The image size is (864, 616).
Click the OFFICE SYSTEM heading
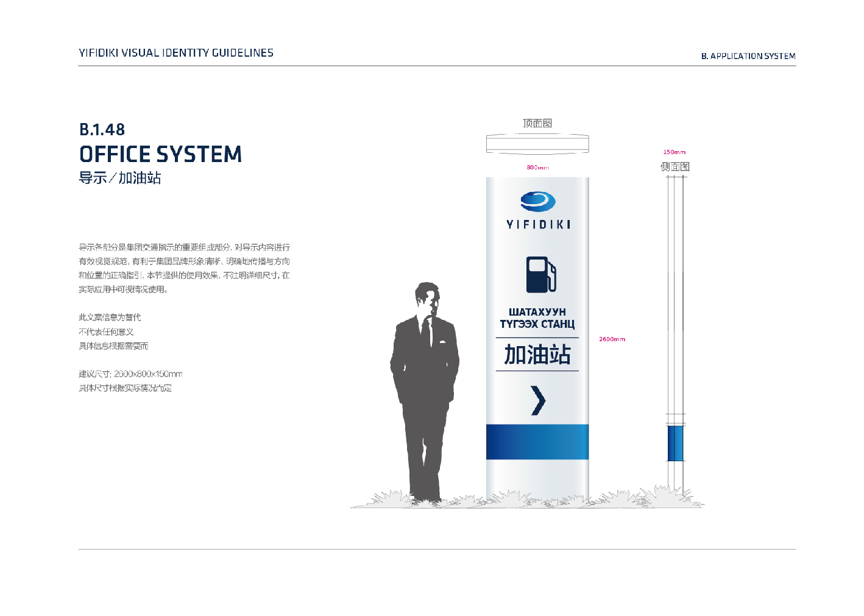coord(160,154)
